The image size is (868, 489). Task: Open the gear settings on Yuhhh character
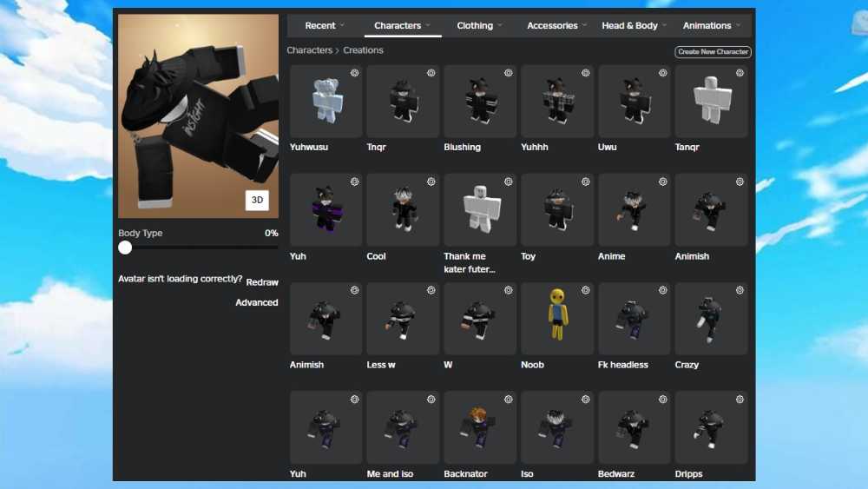[x=586, y=73]
